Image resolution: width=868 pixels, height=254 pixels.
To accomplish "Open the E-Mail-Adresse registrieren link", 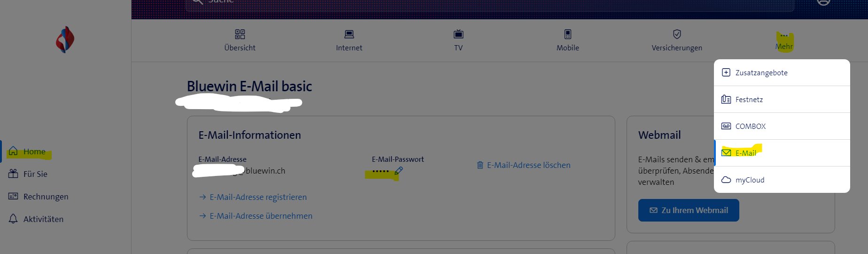I will (258, 197).
